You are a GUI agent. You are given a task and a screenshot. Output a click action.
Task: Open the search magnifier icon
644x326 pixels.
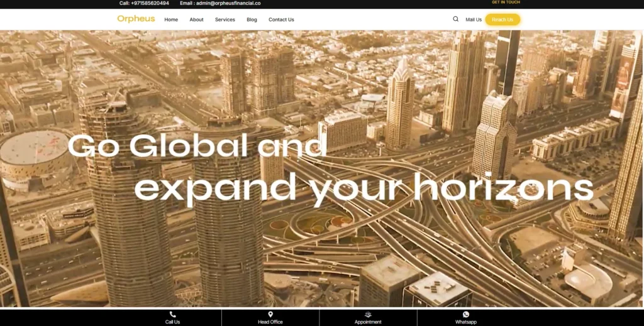[x=455, y=19]
